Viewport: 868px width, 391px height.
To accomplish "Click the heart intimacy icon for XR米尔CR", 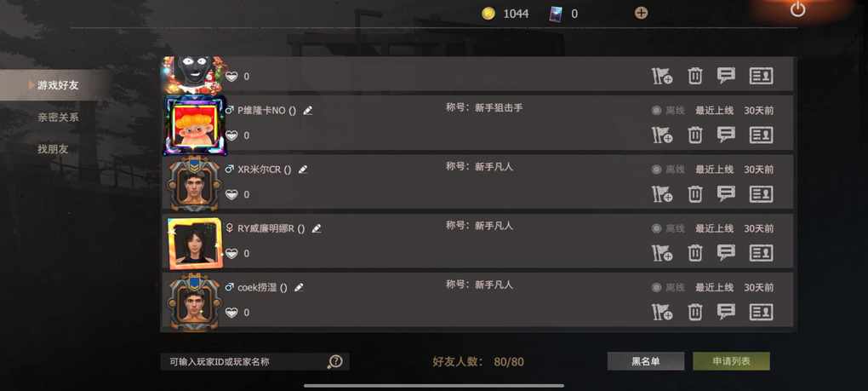I will 231,194.
